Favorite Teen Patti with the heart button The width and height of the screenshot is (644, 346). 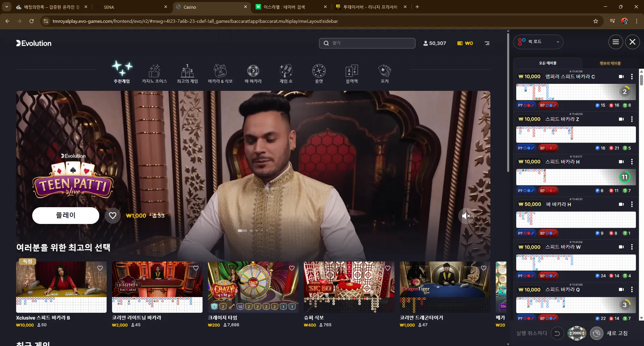point(113,216)
